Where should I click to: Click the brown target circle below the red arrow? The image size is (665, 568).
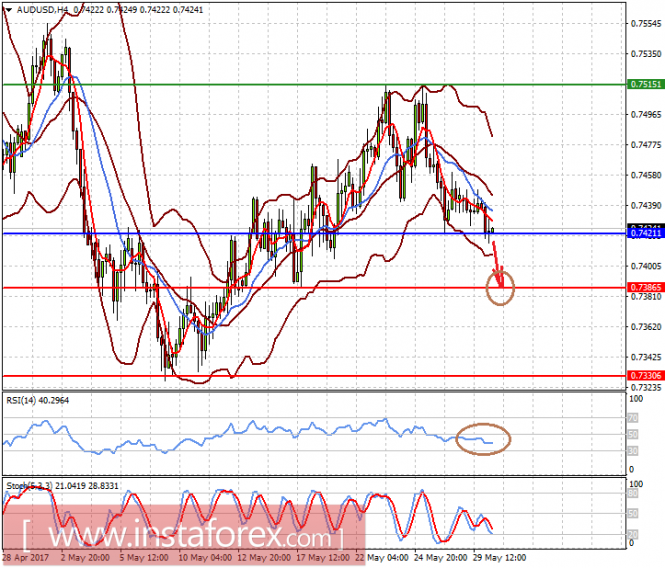tap(500, 289)
